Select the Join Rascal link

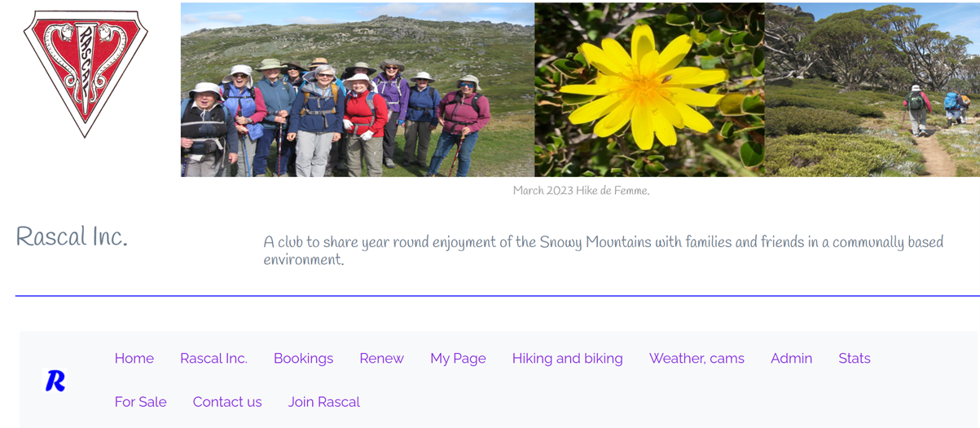[323, 402]
